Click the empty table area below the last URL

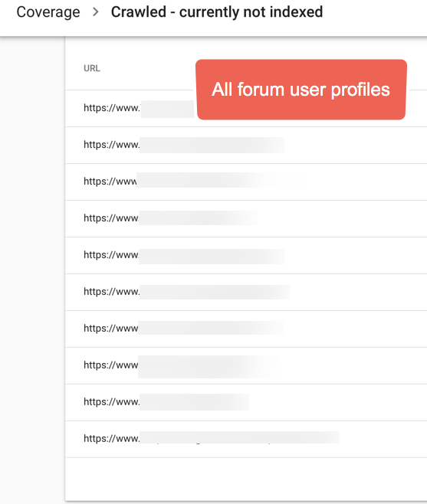(246, 479)
